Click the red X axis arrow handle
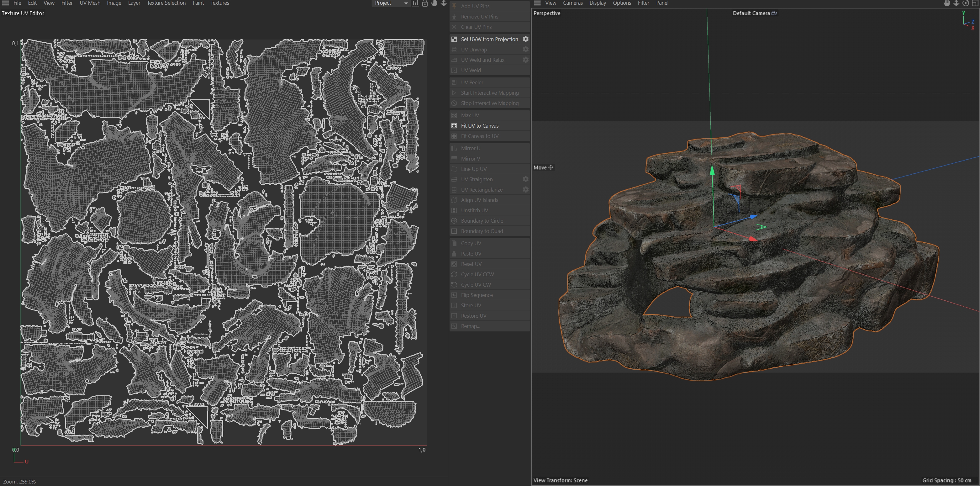 click(x=752, y=239)
